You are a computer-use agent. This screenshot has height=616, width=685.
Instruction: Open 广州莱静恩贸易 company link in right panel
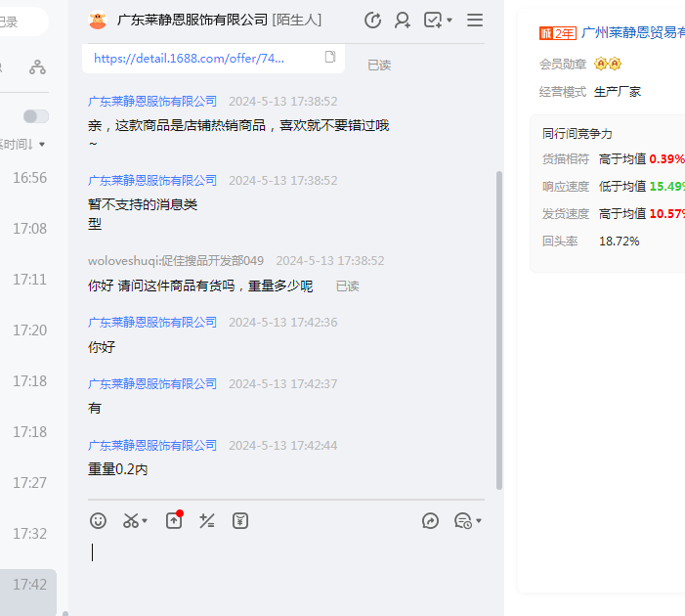click(633, 32)
